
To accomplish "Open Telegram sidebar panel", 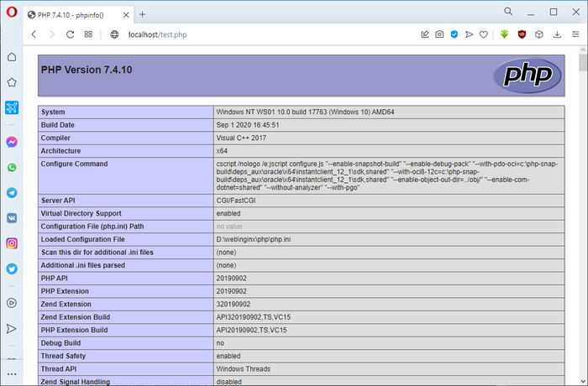I will [12, 193].
